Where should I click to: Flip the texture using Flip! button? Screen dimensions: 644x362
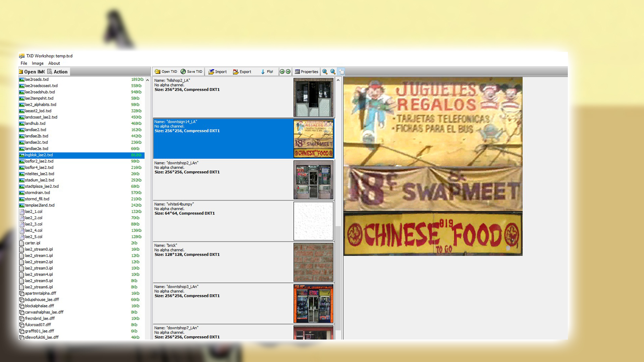tap(267, 72)
